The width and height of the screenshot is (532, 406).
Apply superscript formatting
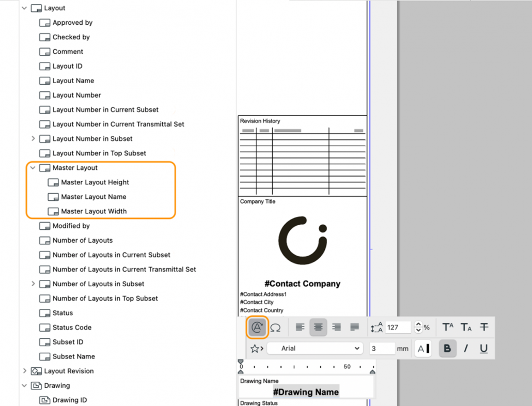[x=447, y=327]
